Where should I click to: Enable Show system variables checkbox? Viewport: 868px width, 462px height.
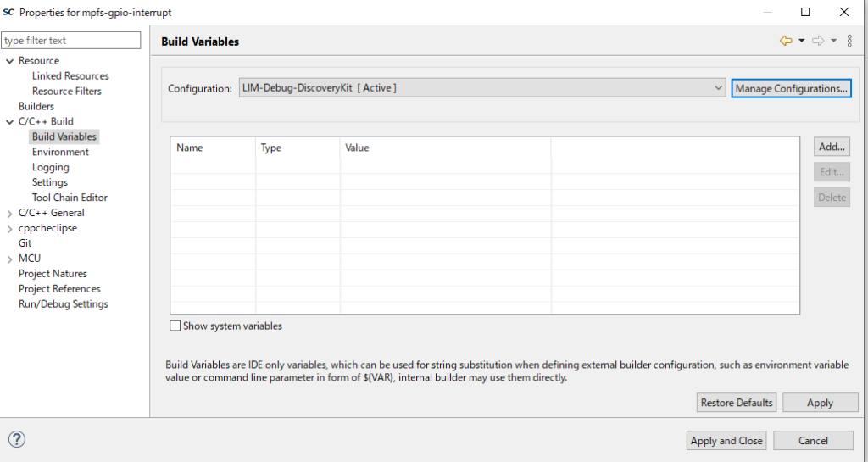pos(175,326)
